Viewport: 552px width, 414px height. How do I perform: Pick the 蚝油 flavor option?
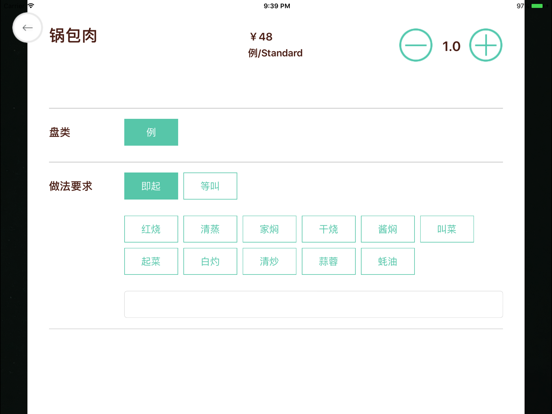(x=388, y=261)
